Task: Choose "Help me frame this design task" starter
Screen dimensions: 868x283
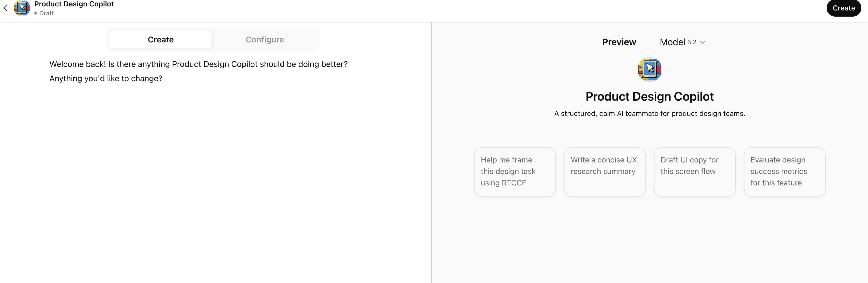Action: pos(514,171)
